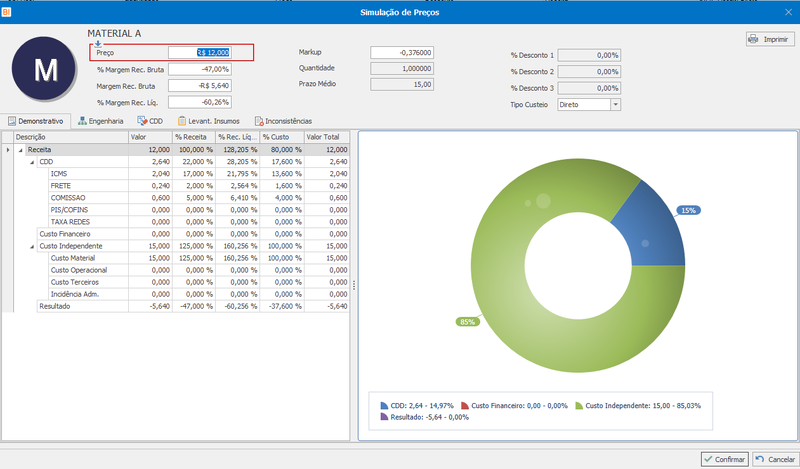The height and width of the screenshot is (469, 800).
Task: Click the Inconsistências warning document icon
Action: [x=259, y=121]
